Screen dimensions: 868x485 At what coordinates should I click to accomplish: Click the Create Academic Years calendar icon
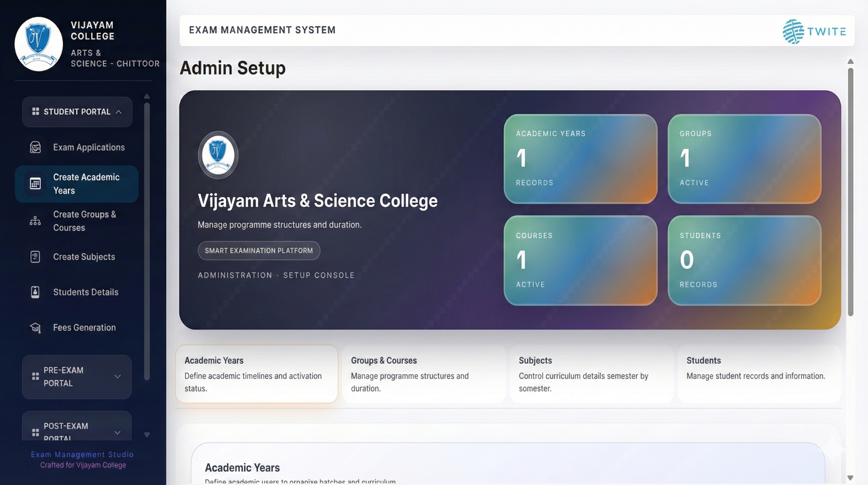[x=35, y=184]
